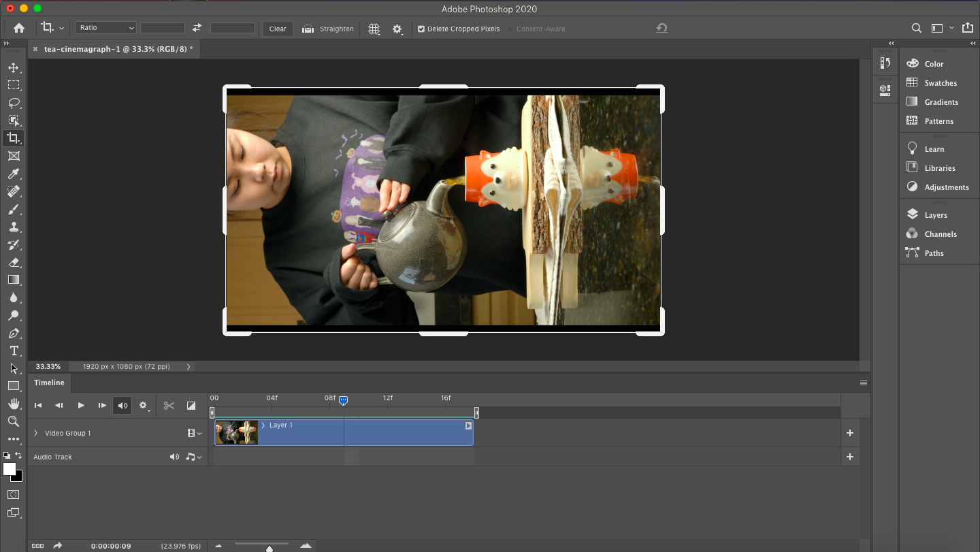Expand Video Group 1
This screenshot has height=552, width=980.
[35, 433]
